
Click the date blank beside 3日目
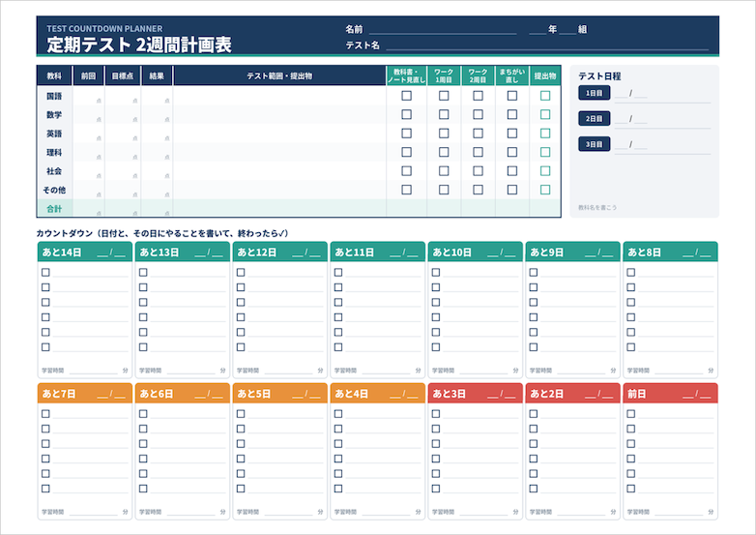(630, 144)
